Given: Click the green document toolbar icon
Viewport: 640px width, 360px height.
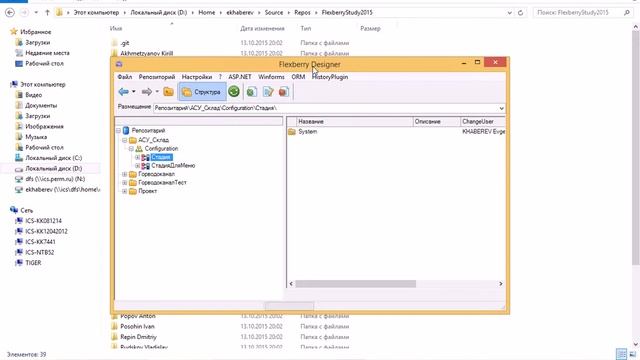Looking at the screenshot, I should tap(252, 92).
